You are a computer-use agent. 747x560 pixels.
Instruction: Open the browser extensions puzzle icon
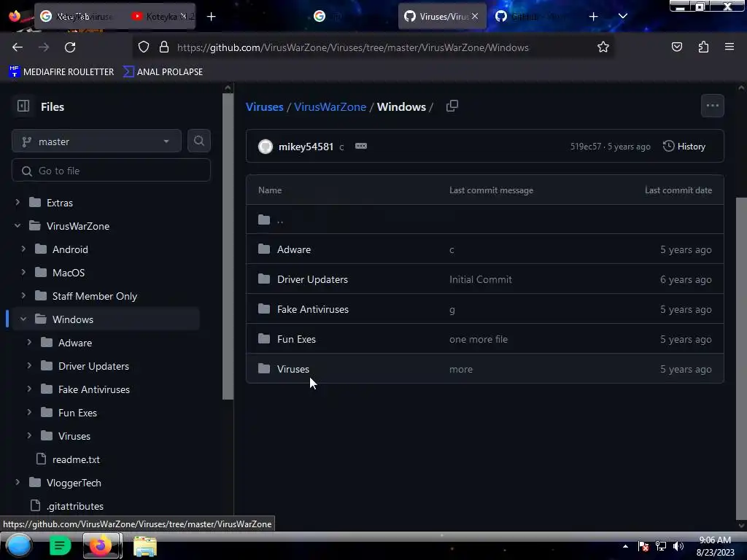703,47
